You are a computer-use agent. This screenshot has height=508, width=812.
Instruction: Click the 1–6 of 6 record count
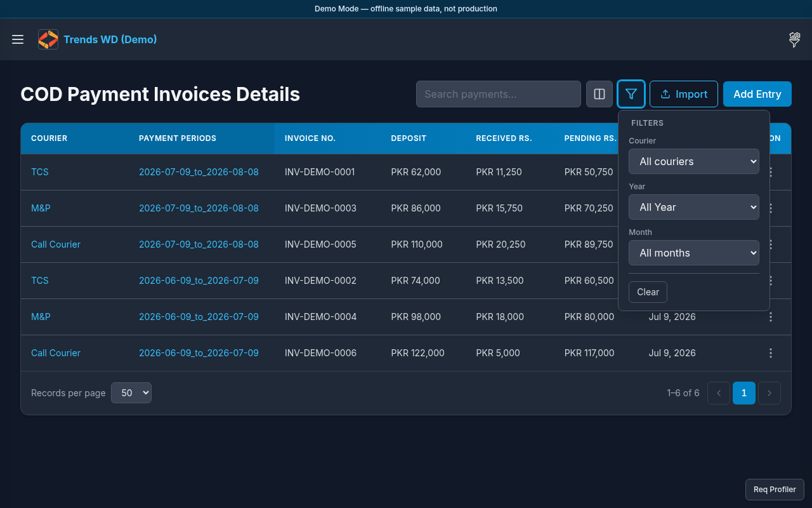(x=683, y=393)
